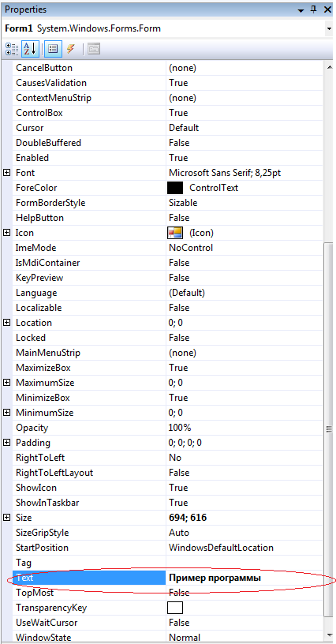Open the Form1 object selector dropdown
Screen dimensions: 336x644
[330, 28]
